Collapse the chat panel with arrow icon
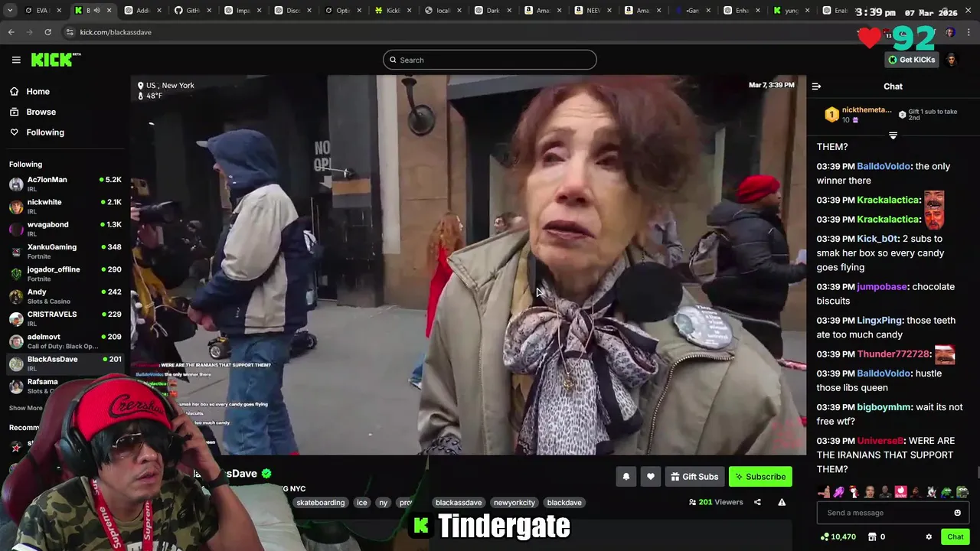This screenshot has height=551, width=980. coord(816,86)
